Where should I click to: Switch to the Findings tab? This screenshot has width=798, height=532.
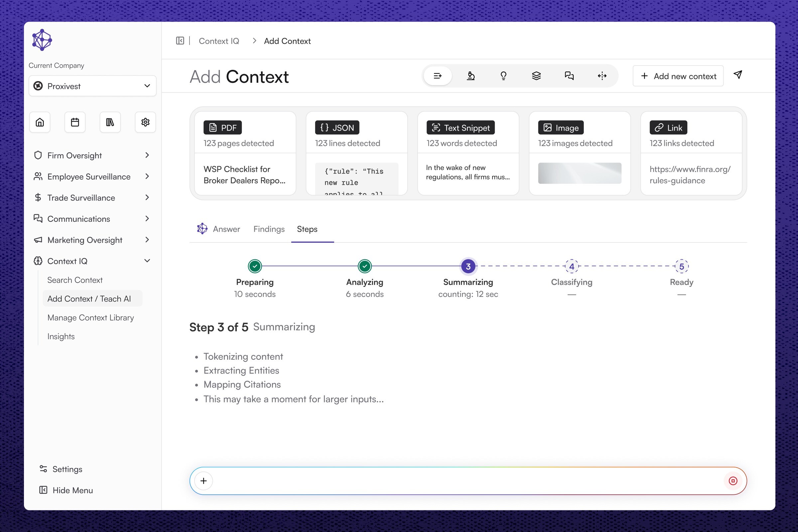[x=269, y=229]
